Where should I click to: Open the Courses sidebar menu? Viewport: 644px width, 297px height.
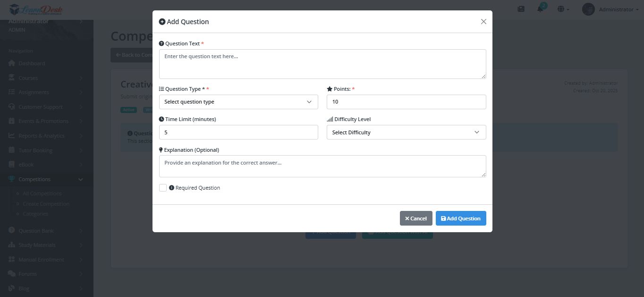28,78
